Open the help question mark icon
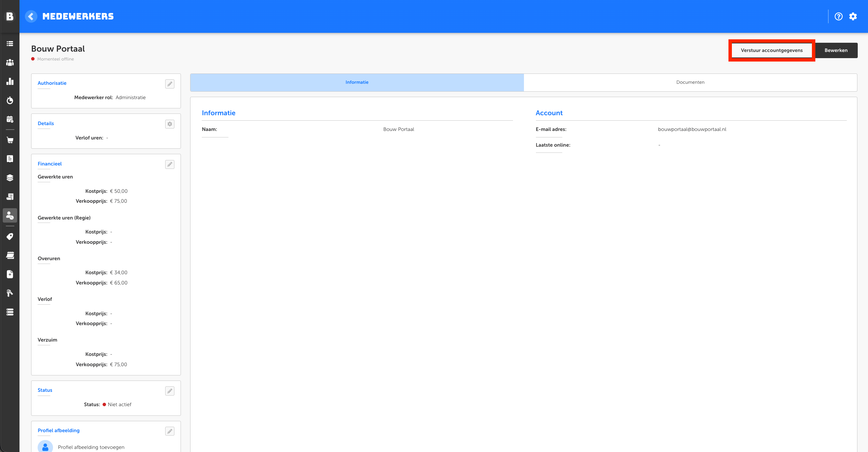Viewport: 868px width, 452px height. [x=838, y=16]
